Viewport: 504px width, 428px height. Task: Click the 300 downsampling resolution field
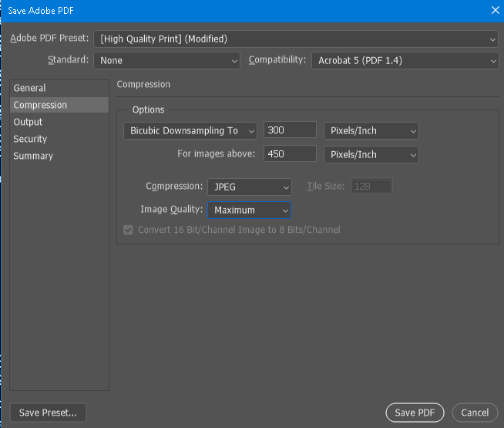click(x=290, y=131)
